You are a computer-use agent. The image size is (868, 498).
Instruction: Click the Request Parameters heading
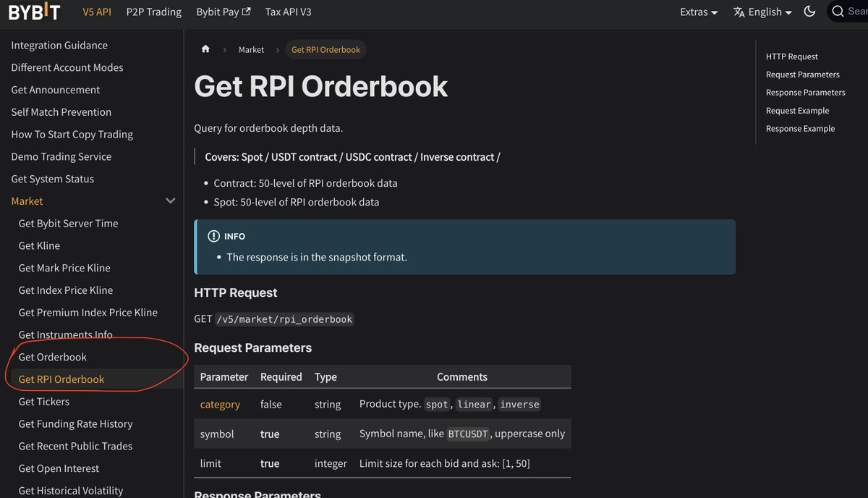coord(253,348)
